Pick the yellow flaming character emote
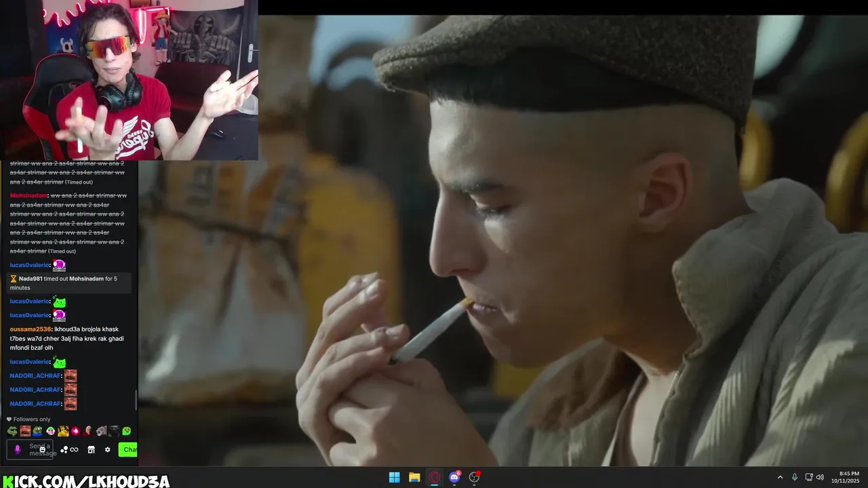This screenshot has height=488, width=868. [x=63, y=430]
